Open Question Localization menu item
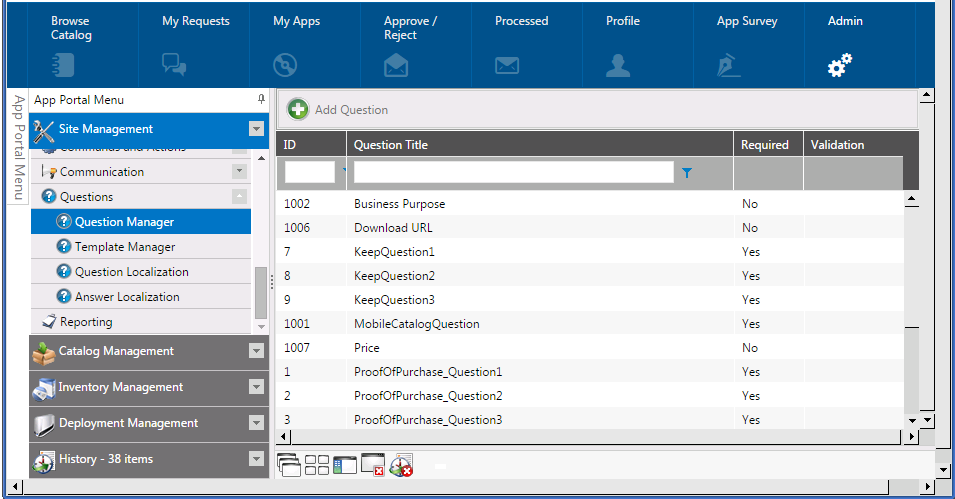The width and height of the screenshot is (955, 499). coord(131,272)
